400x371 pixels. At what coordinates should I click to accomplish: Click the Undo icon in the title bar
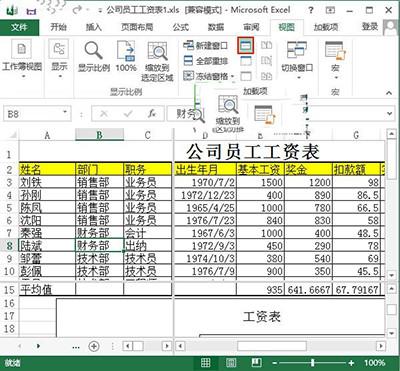[x=51, y=10]
